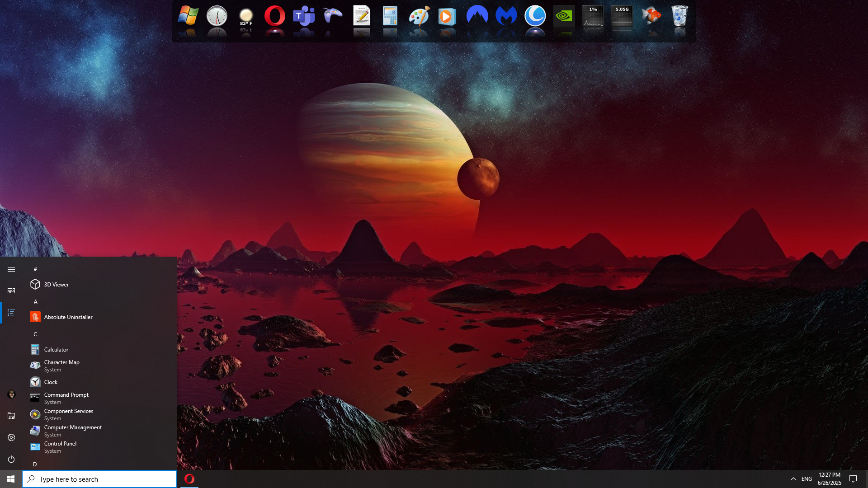
Task: Open the 83° F weather icon in the dock
Action: pyautogui.click(x=246, y=16)
